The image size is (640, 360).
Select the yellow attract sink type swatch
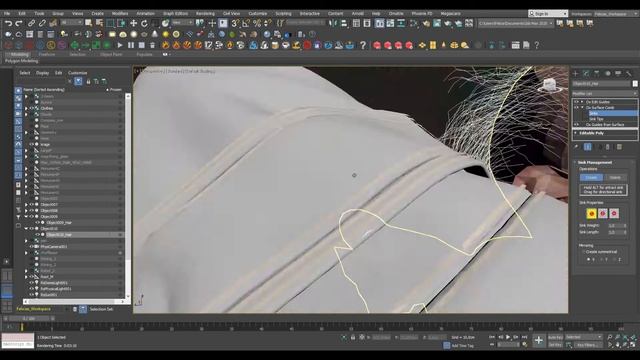[591, 213]
